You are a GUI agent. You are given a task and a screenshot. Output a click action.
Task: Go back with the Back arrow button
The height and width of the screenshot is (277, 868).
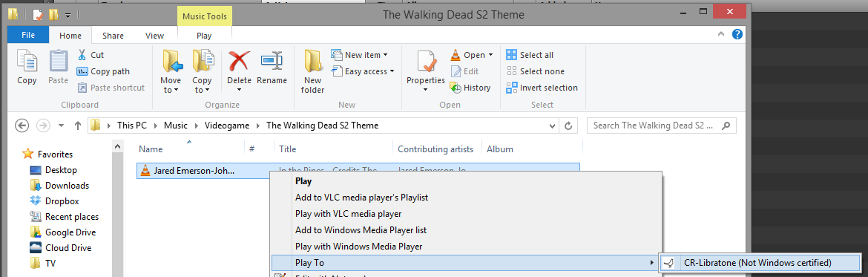(x=22, y=126)
